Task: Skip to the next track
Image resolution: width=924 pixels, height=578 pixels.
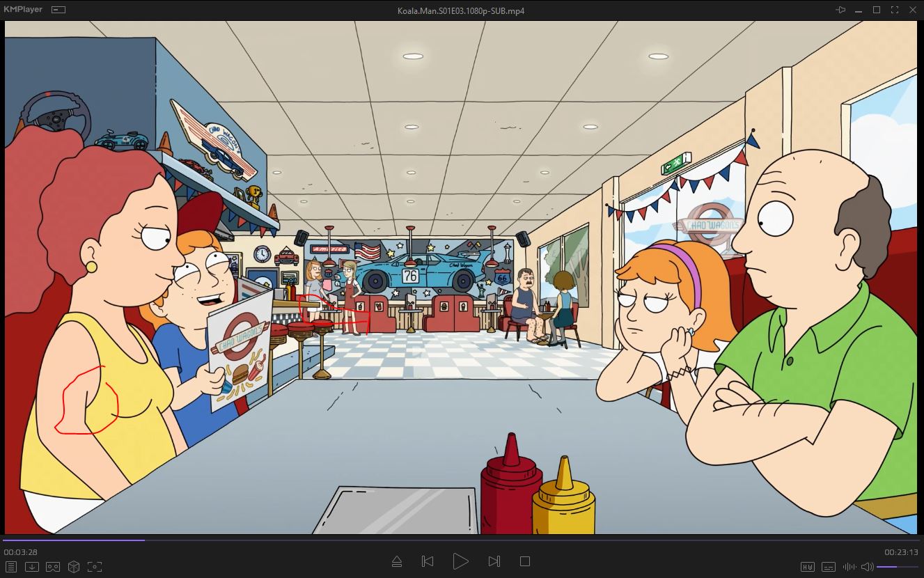Action: tap(494, 561)
